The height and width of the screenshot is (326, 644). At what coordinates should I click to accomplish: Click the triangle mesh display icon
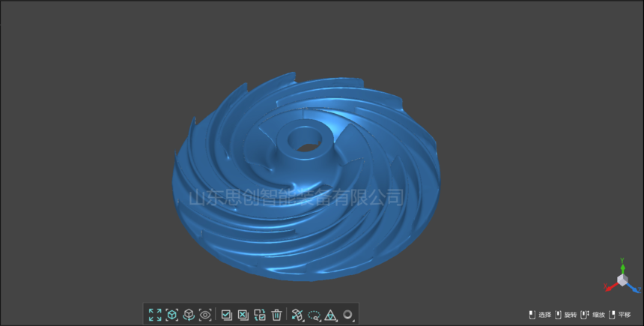point(331,316)
